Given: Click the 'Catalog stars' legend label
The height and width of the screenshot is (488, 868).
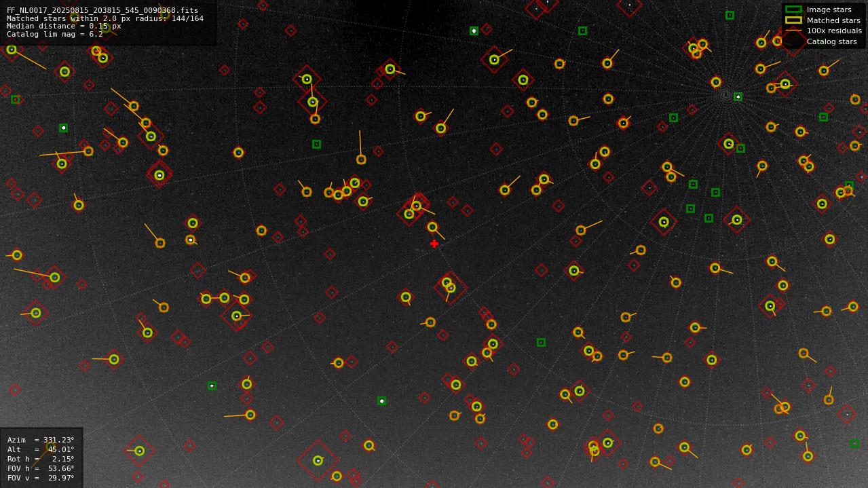Looking at the screenshot, I should click(831, 41).
